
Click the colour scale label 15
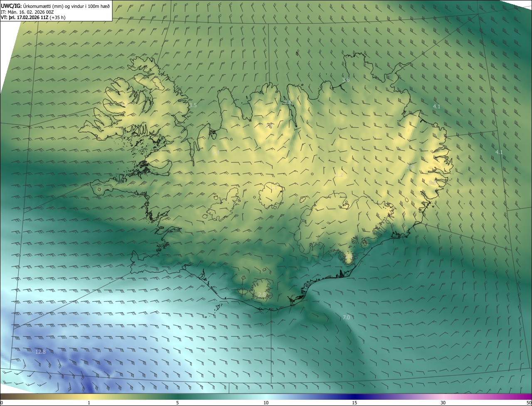(x=355, y=403)
